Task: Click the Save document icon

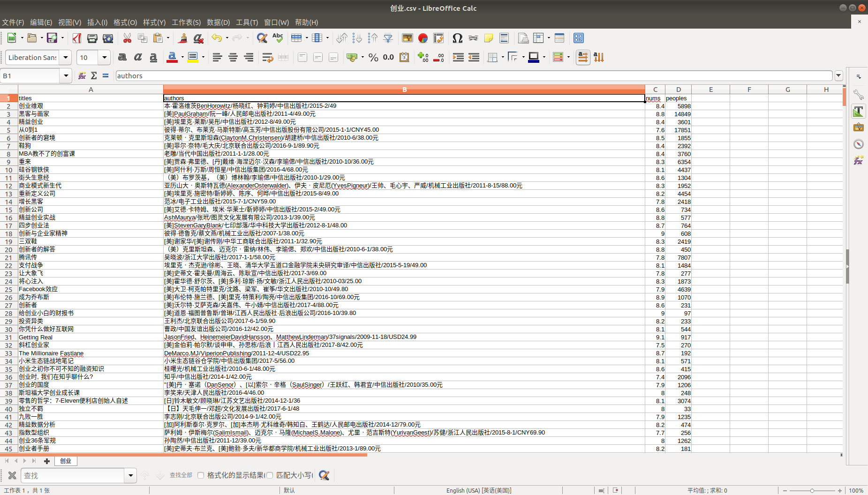Action: click(x=52, y=38)
